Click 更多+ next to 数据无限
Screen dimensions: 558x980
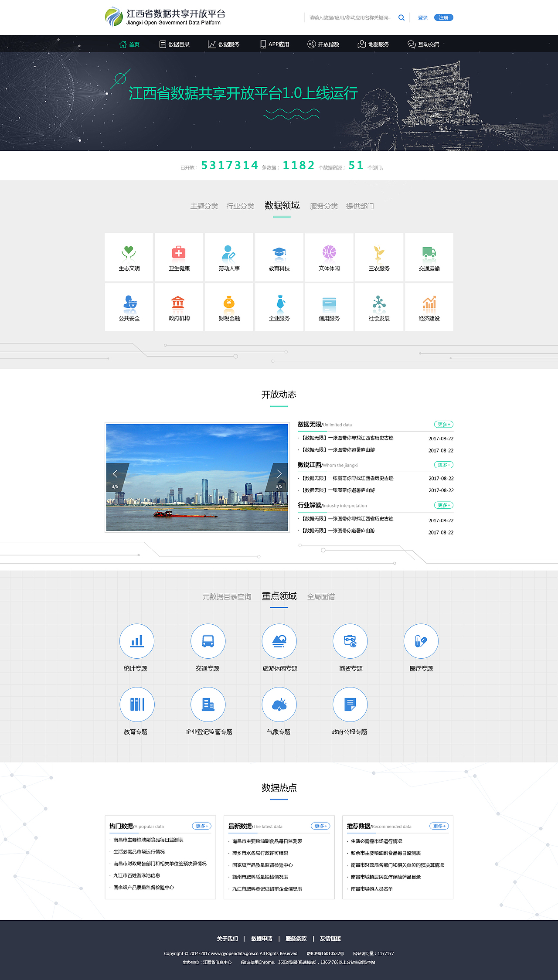(444, 424)
